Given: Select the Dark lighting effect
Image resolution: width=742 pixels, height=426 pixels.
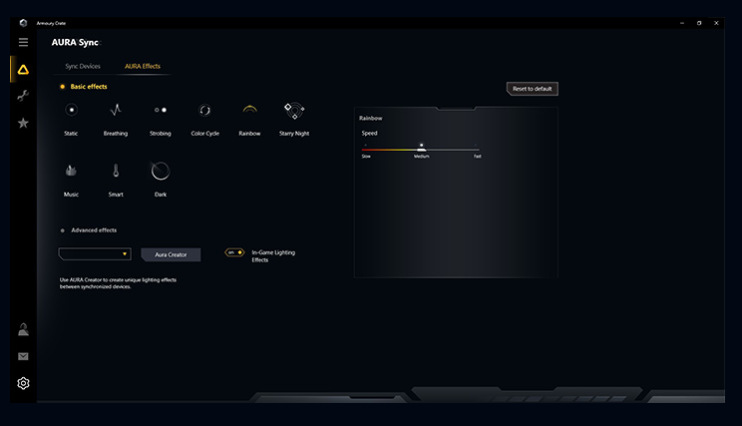Looking at the screenshot, I should [160, 180].
